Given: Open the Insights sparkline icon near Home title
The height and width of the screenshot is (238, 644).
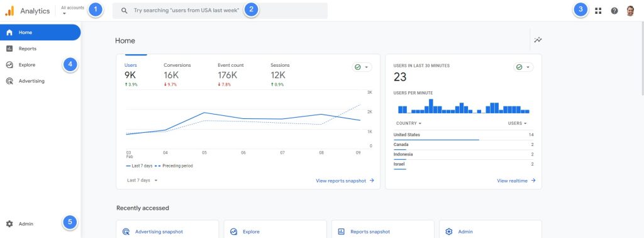Looking at the screenshot, I should 538,40.
